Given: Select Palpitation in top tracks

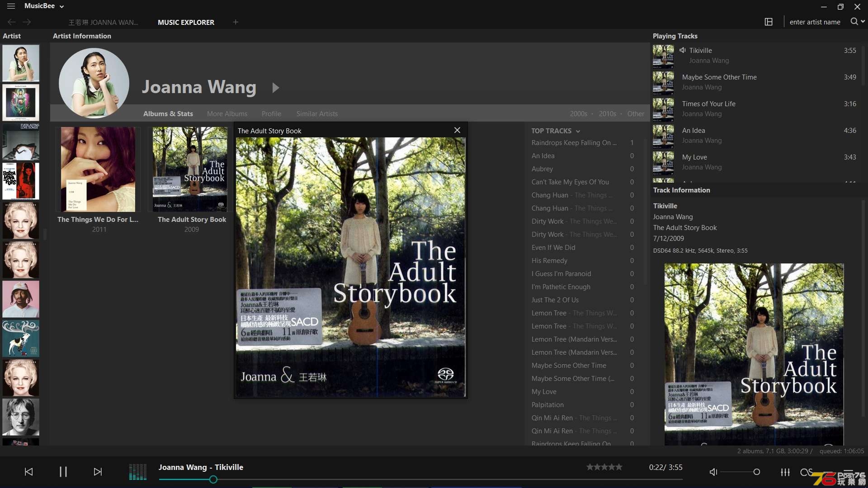Looking at the screenshot, I should 583,404.
